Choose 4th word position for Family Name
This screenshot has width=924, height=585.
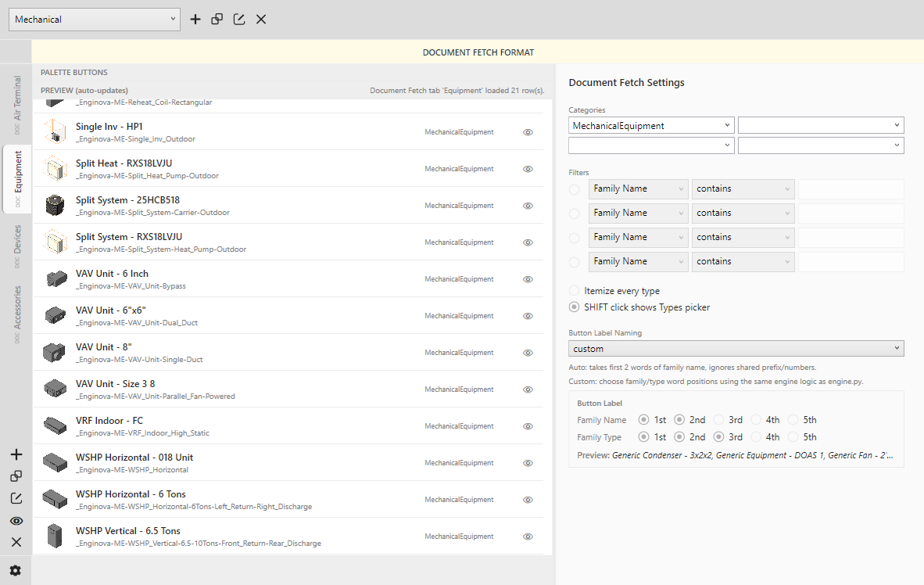tap(757, 419)
